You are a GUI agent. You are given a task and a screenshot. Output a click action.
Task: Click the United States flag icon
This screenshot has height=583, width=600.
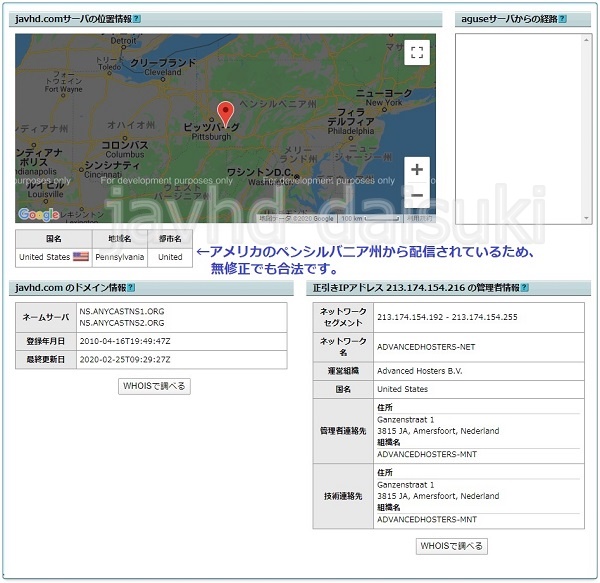click(81, 256)
